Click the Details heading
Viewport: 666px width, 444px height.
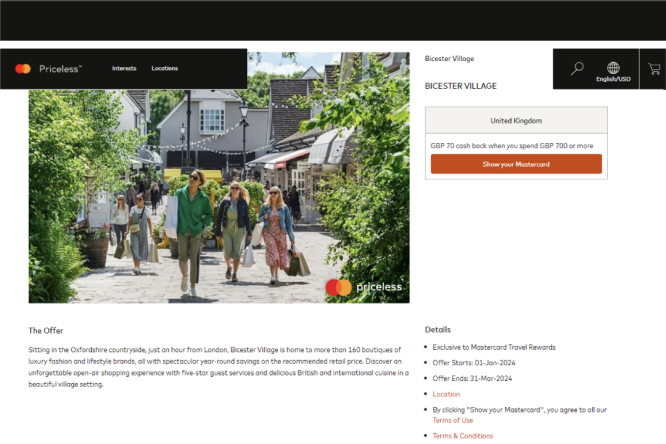coord(437,329)
